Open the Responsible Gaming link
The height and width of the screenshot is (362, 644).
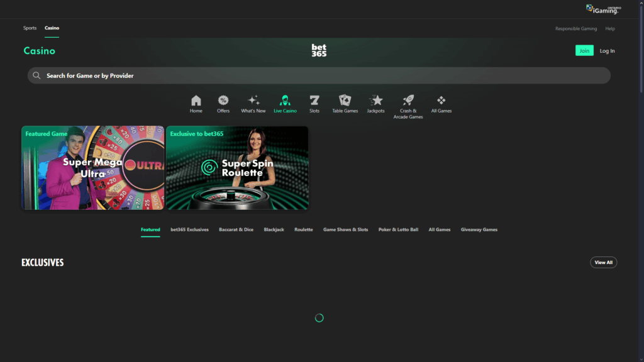575,29
